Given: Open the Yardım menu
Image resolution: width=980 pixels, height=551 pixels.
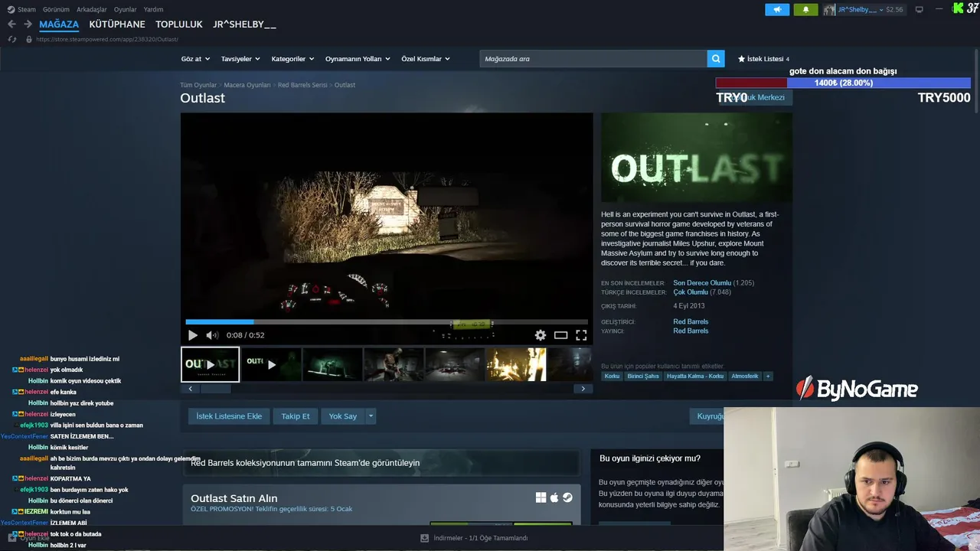Looking at the screenshot, I should click(153, 9).
